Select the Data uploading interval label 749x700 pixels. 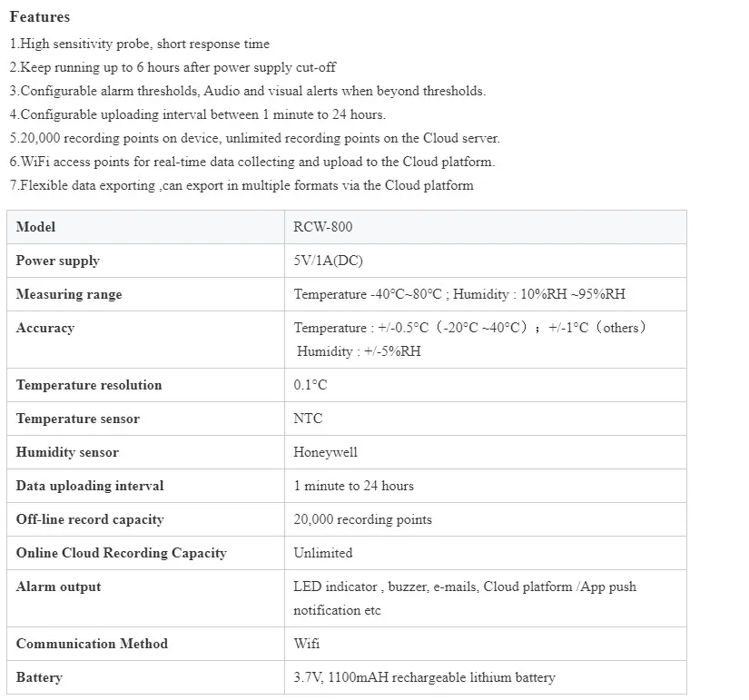click(x=89, y=486)
